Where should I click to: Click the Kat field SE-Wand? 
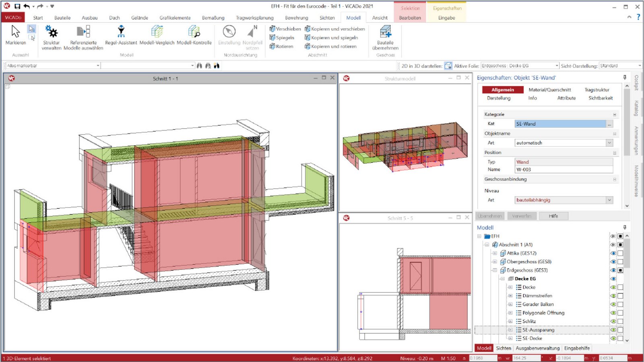point(560,124)
